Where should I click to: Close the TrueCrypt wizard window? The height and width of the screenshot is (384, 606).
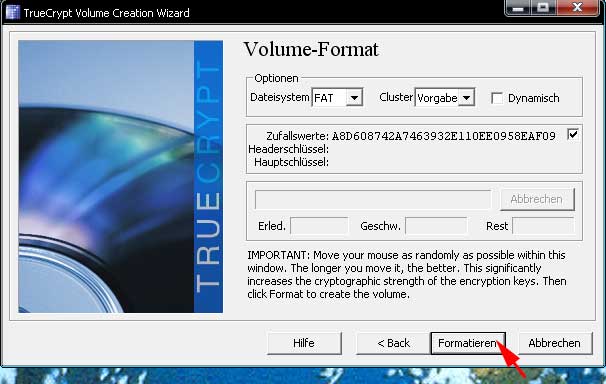pyautogui.click(x=578, y=7)
